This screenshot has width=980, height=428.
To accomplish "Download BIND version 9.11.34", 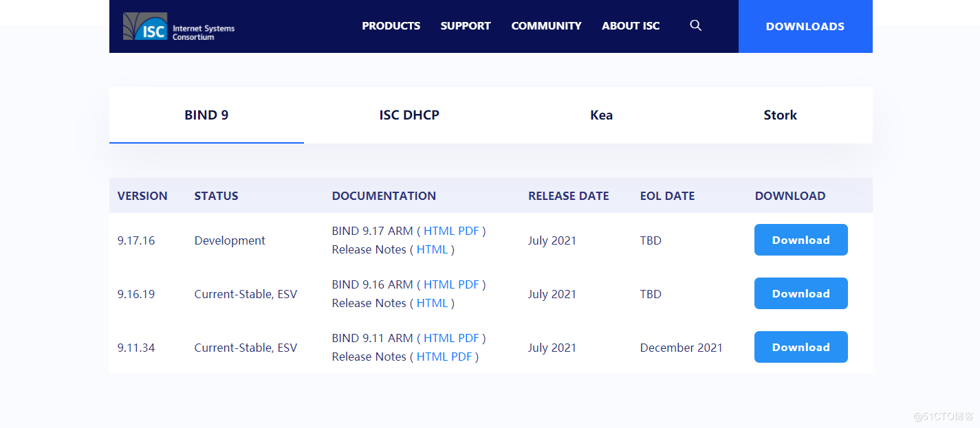I will [x=801, y=347].
